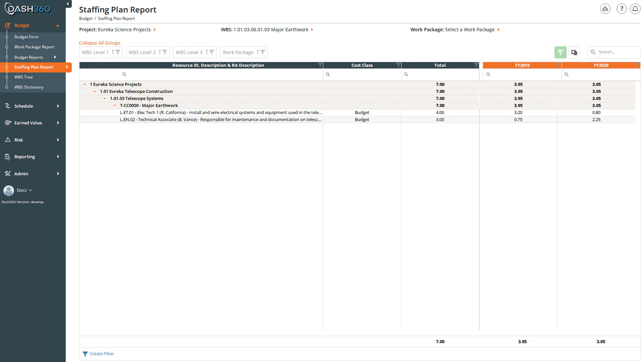
Task: Toggle the green filter button
Action: tap(560, 52)
